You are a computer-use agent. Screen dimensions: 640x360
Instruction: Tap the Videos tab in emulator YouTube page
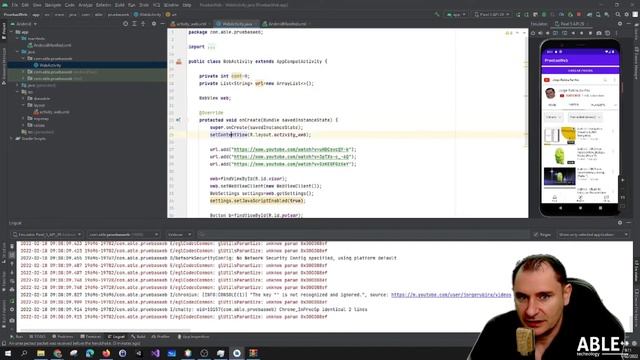point(573,105)
